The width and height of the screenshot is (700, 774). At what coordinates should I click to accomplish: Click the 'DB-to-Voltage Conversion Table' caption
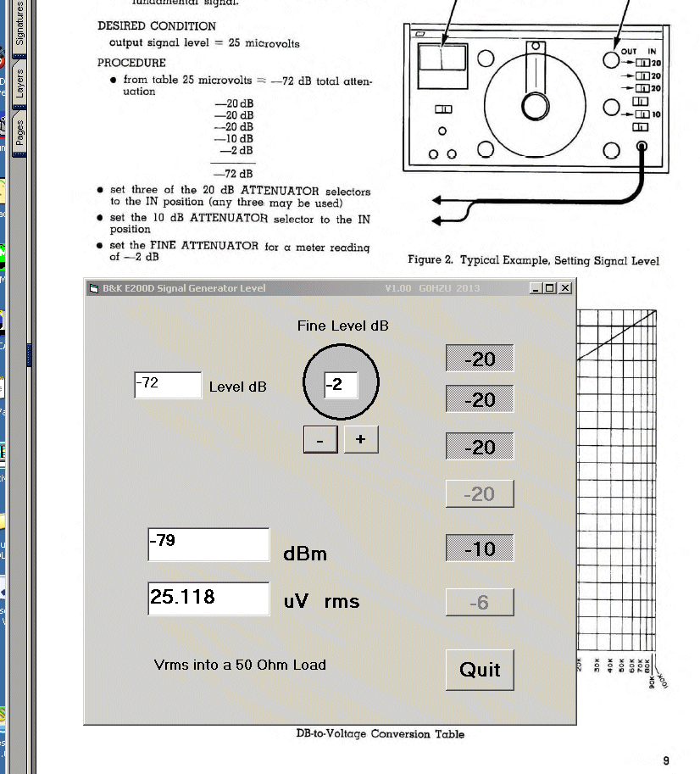[x=381, y=734]
